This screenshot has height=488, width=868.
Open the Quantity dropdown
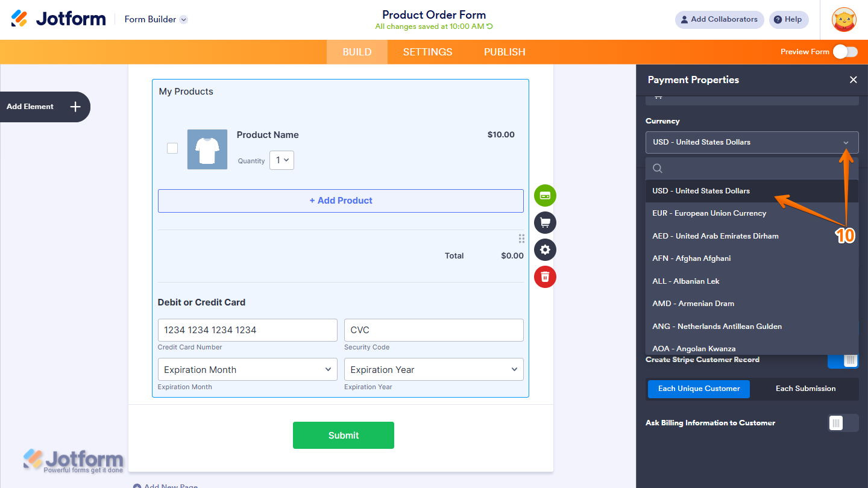pyautogui.click(x=281, y=160)
